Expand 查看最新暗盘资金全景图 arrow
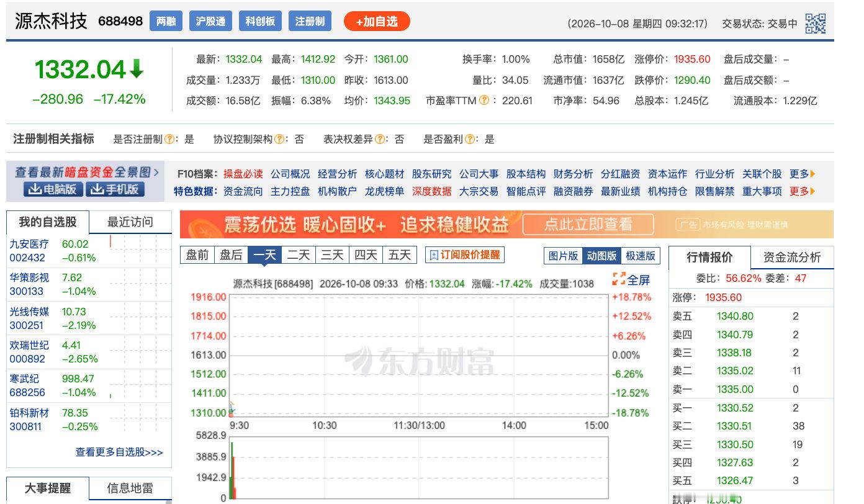The width and height of the screenshot is (864, 504). (156, 172)
